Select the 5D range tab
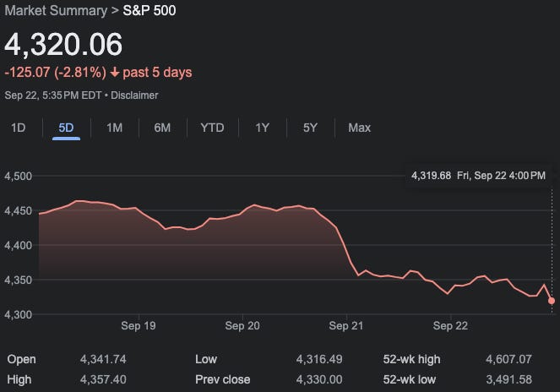Viewport: 560px width, 392px height. (66, 128)
